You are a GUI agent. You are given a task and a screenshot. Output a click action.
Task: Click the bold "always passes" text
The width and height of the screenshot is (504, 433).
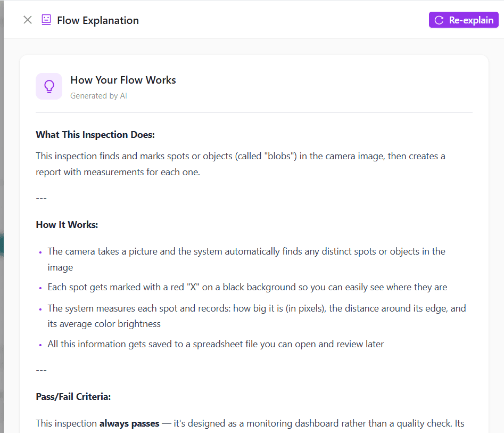129,423
